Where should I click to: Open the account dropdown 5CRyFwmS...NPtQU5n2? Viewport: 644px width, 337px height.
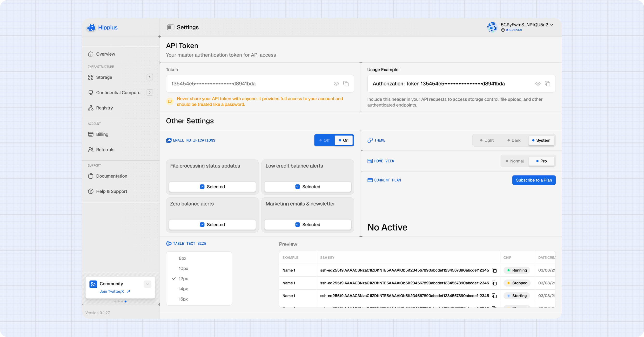point(527,25)
